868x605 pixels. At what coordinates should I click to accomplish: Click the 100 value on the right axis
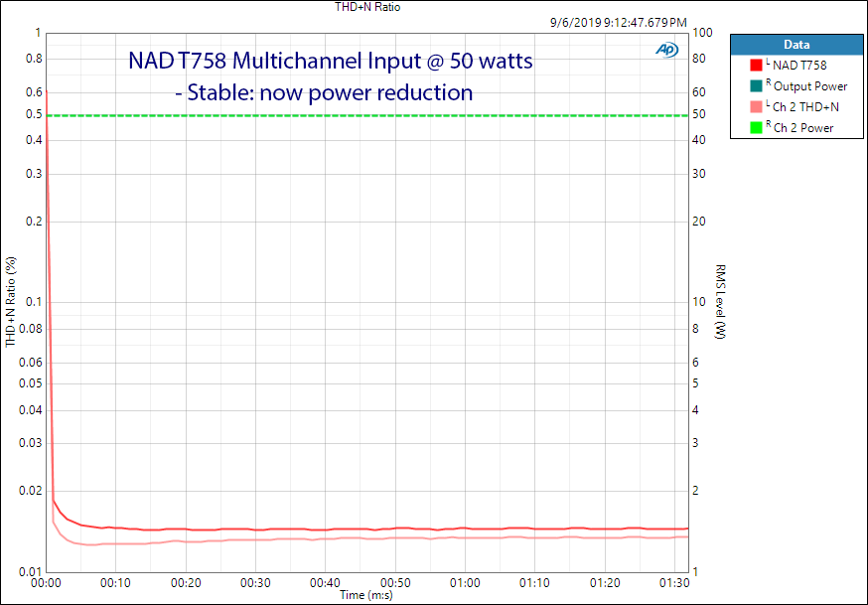click(702, 33)
